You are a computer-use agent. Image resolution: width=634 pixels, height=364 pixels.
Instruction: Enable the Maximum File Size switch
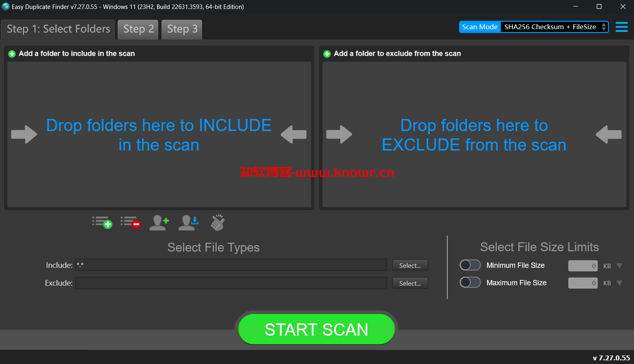[470, 282]
